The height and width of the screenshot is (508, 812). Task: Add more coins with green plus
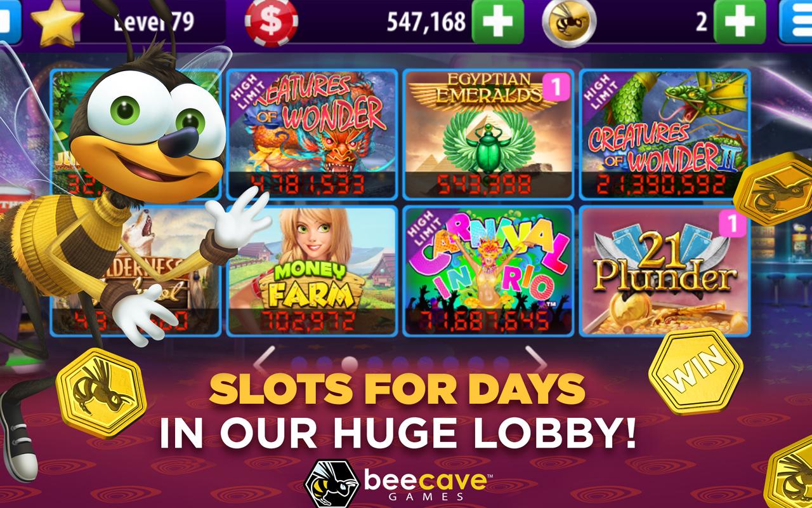coord(498,22)
